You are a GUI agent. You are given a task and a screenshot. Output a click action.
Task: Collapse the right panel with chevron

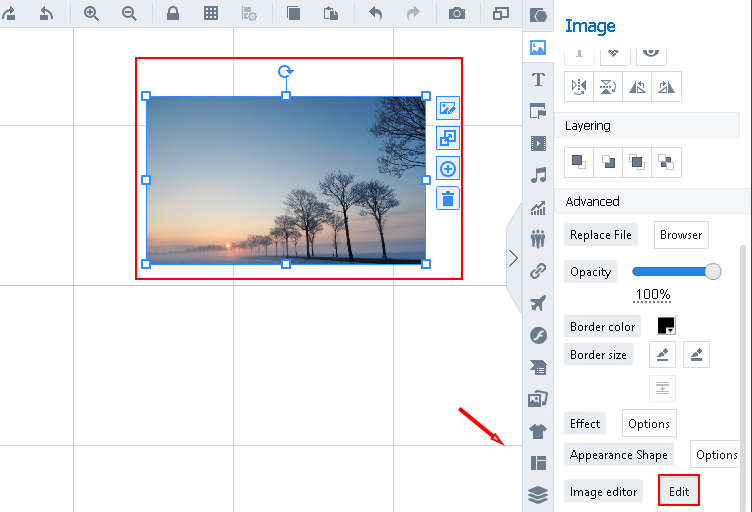(x=514, y=258)
